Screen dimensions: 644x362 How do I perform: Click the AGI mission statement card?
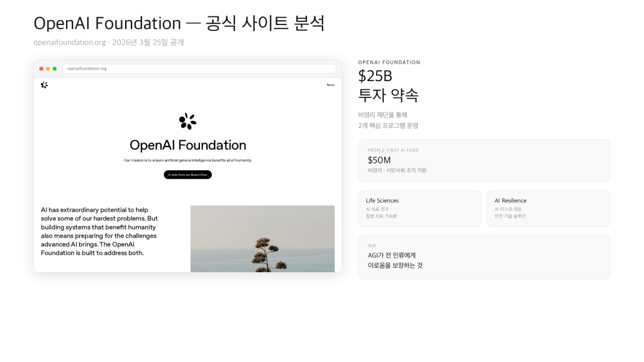484,257
